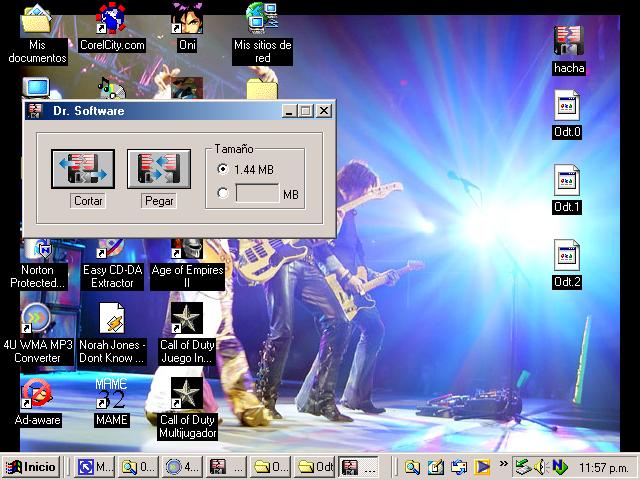Expand the quick launch overflow chevron
Image resolution: width=640 pixels, height=480 pixels.
click(x=503, y=466)
